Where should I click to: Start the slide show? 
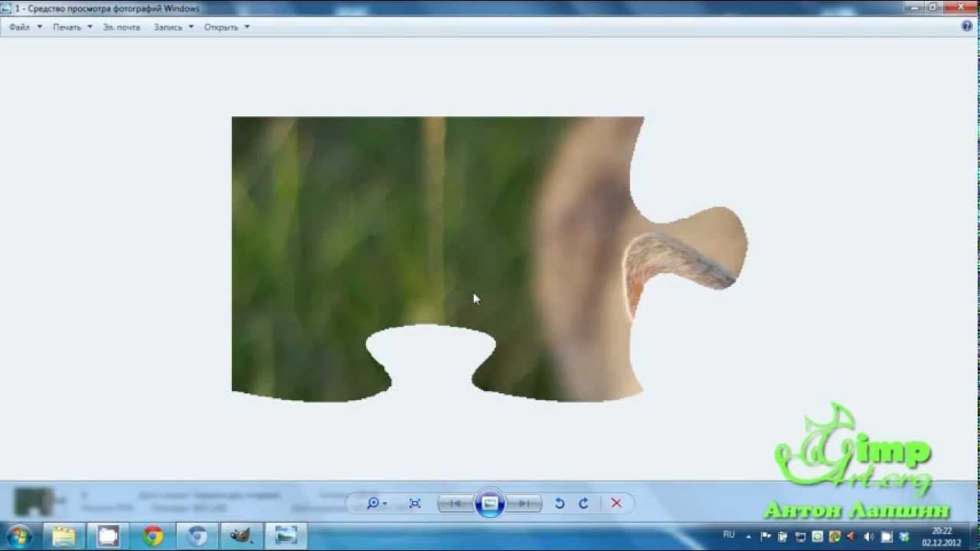click(x=490, y=503)
